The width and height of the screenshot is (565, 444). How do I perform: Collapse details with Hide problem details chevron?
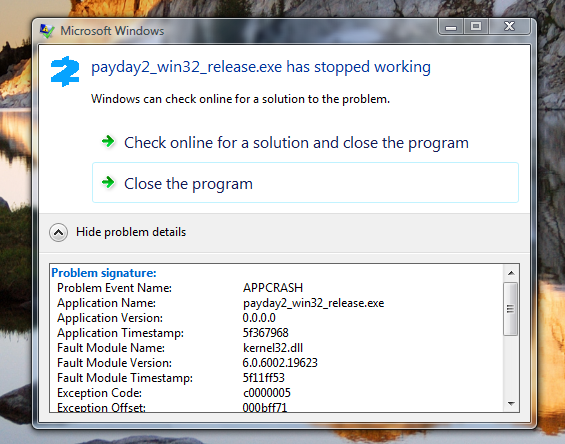58,232
